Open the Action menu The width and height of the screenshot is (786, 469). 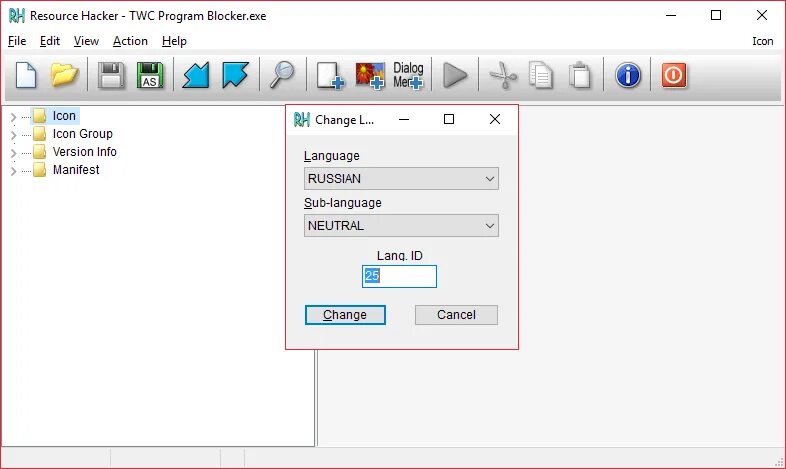pyautogui.click(x=130, y=41)
